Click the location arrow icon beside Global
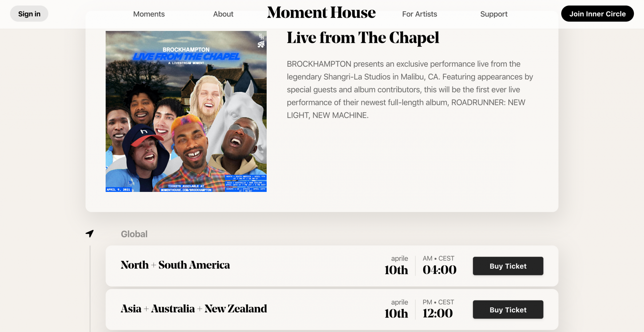Screen dimensions: 644x332 tap(90, 233)
